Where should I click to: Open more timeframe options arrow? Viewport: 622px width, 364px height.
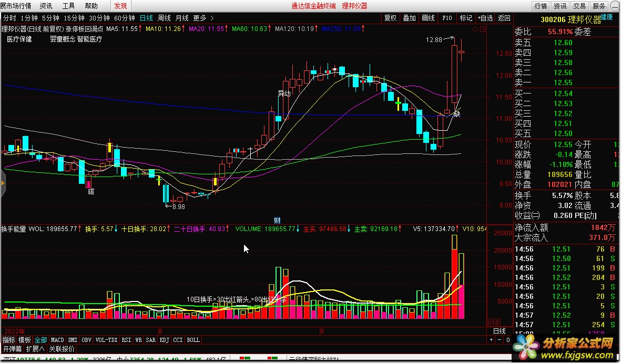pos(212,18)
